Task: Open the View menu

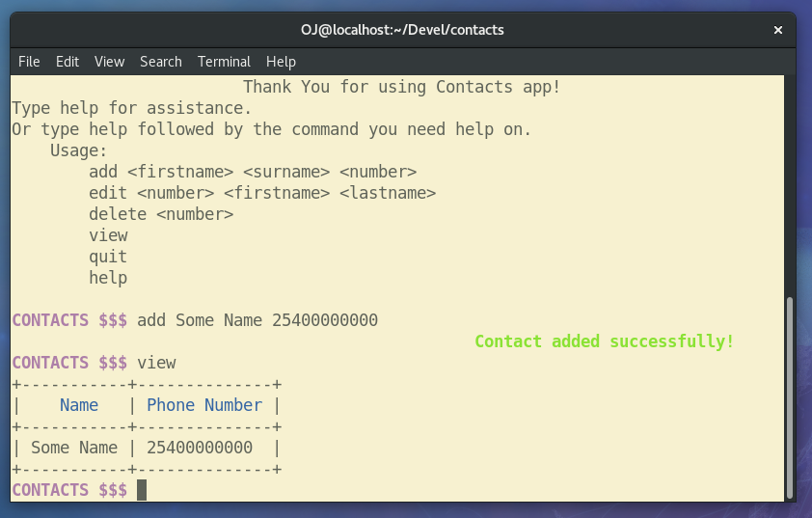Action: pyautogui.click(x=109, y=62)
